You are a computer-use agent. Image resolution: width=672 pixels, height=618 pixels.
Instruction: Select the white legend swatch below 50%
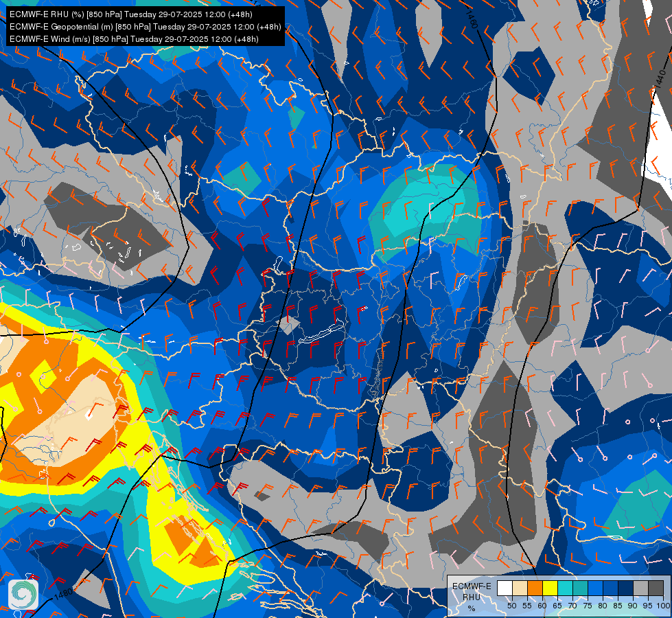(505, 588)
